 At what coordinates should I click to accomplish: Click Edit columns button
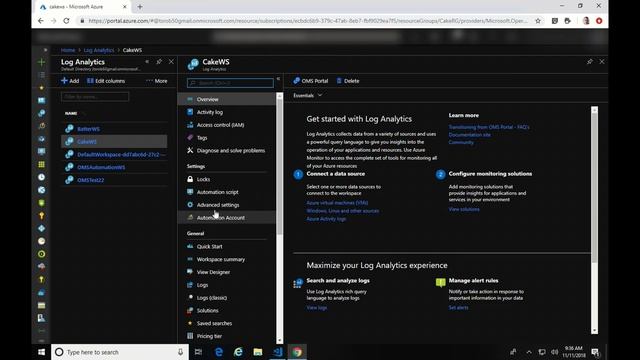tap(106, 81)
